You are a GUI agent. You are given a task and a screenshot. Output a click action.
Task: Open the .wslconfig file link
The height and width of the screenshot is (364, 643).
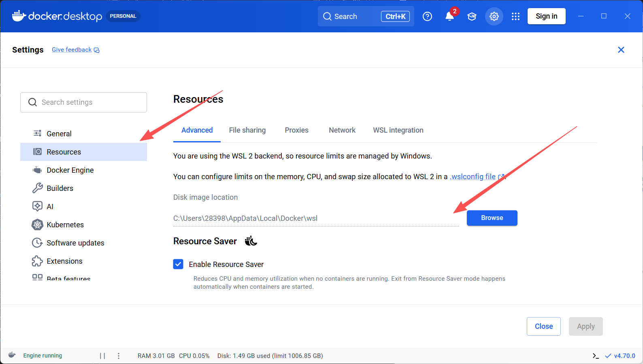(473, 177)
